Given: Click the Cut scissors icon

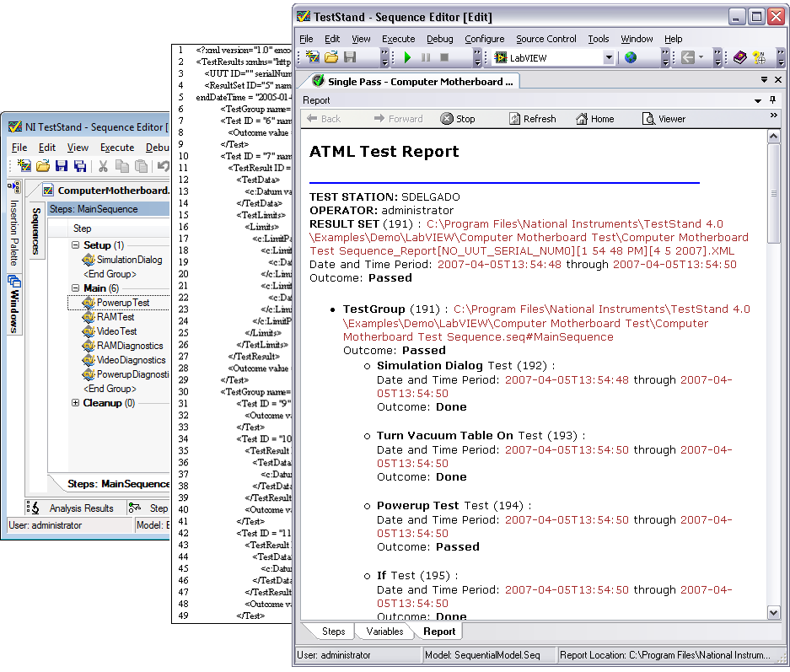Looking at the screenshot, I should (x=103, y=167).
